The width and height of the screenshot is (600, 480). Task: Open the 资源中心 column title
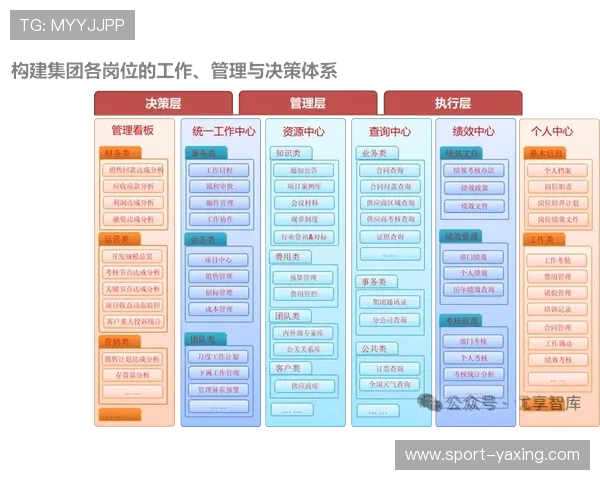point(304,132)
